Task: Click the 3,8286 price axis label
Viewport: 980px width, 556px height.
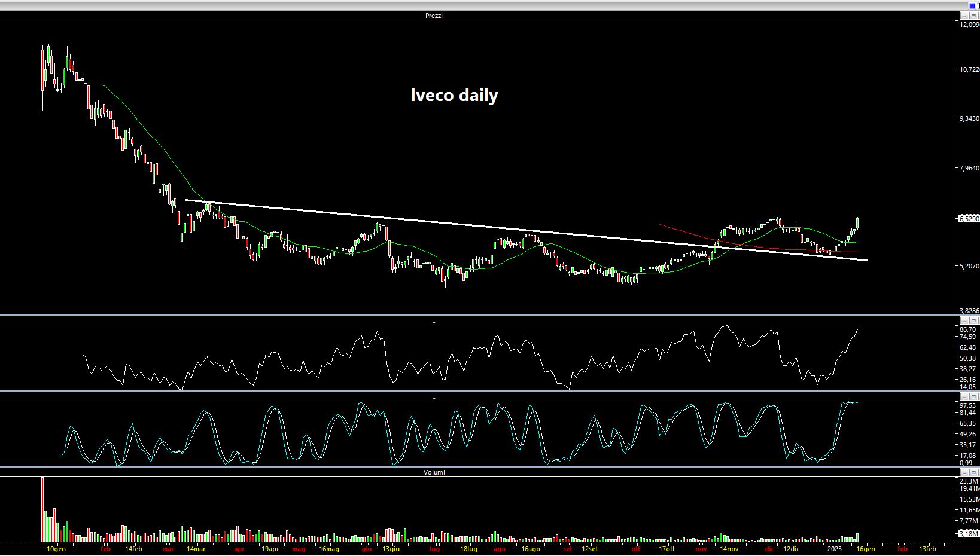Action: coord(969,311)
